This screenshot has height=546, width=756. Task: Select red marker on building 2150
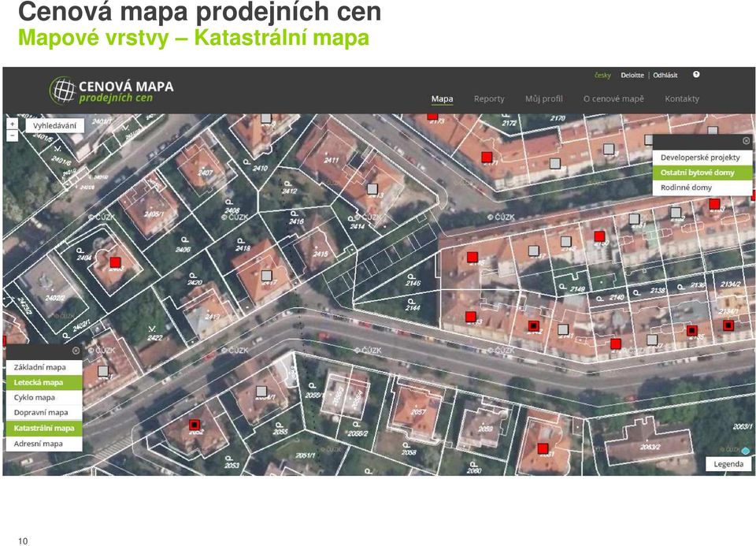point(599,236)
